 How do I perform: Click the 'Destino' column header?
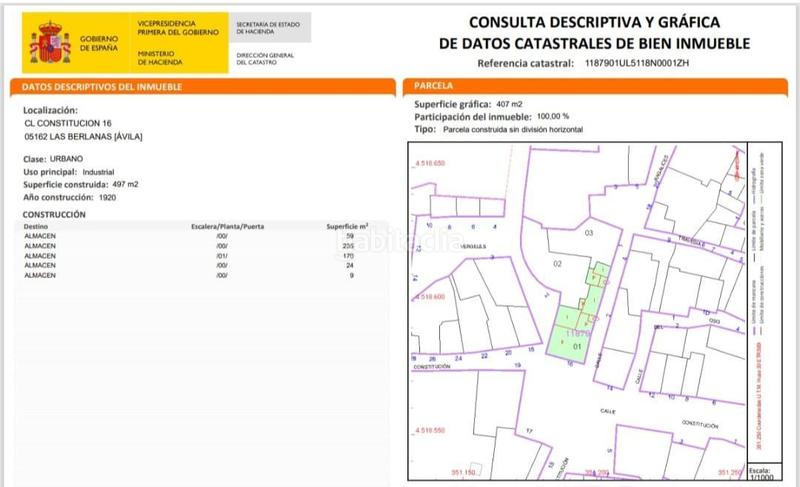coord(36,226)
